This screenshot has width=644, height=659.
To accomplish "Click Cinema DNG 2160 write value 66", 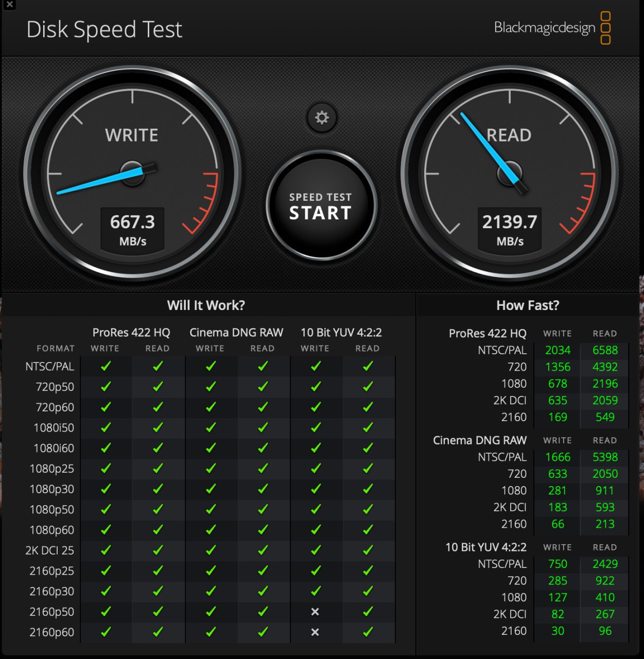I will click(x=558, y=524).
